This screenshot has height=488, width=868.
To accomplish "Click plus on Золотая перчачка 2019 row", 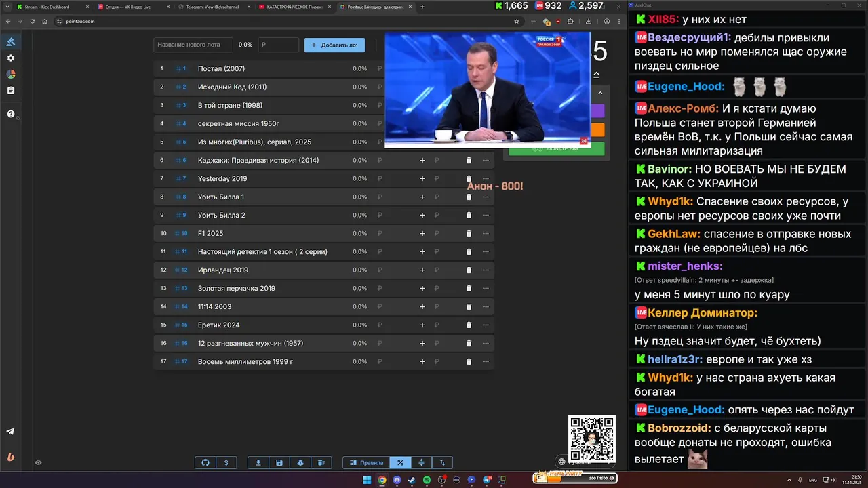I will (422, 289).
